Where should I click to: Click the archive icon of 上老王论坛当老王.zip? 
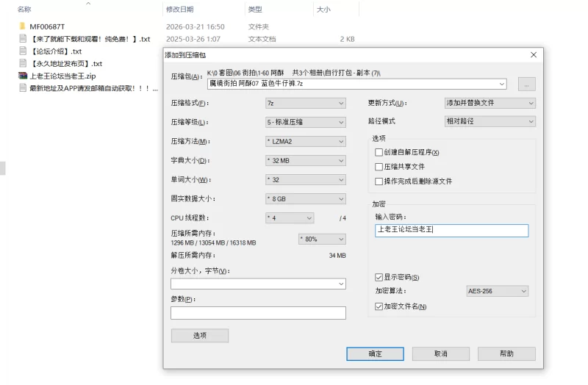coord(23,76)
